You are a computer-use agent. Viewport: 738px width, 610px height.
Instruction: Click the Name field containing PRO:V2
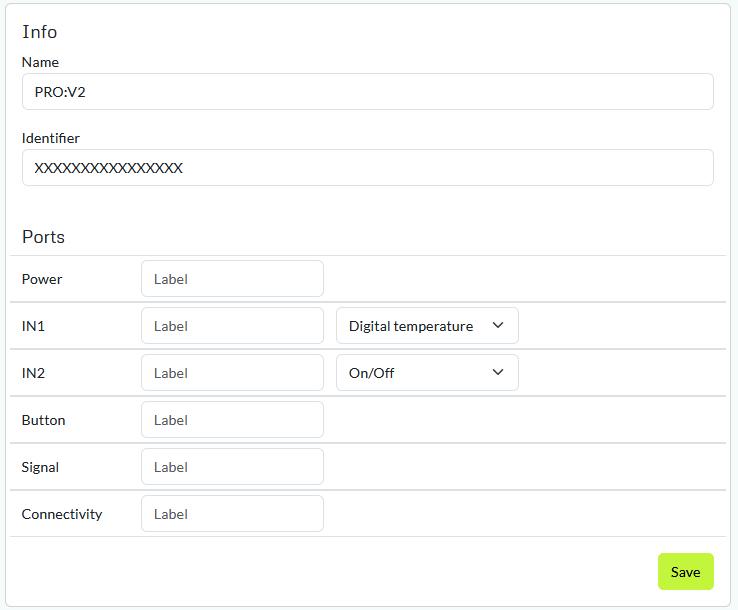click(367, 92)
